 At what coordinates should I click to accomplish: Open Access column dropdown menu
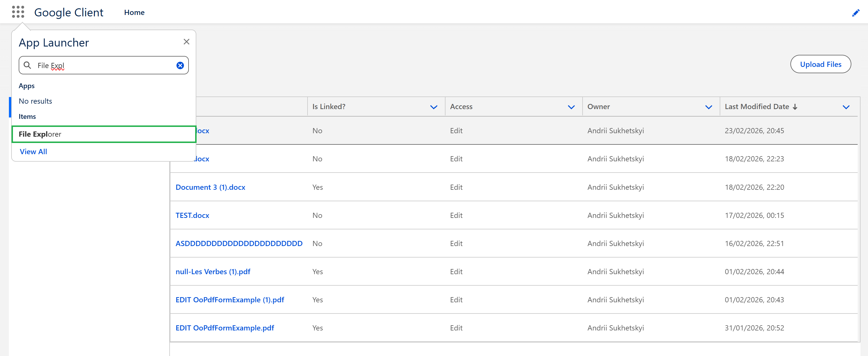pos(571,107)
